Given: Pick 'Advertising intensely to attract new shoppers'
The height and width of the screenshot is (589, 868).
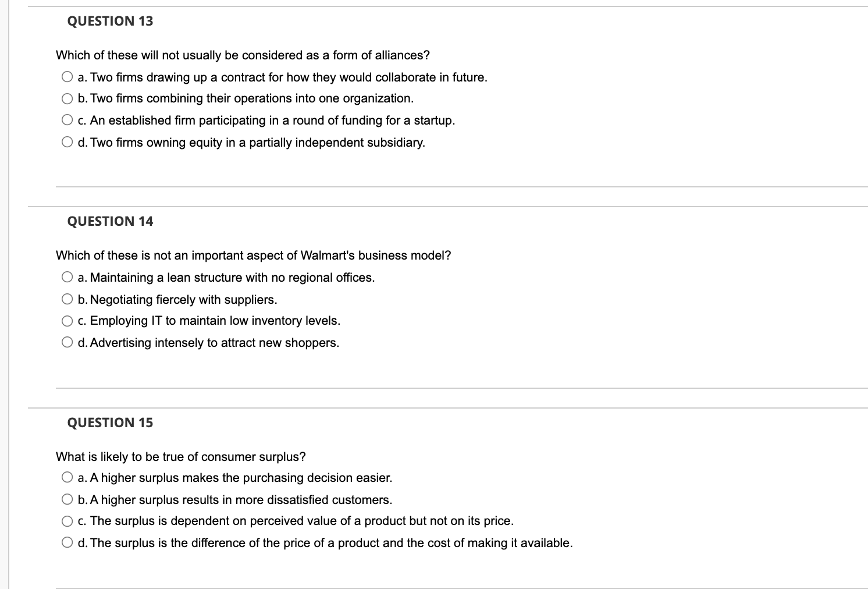Looking at the screenshot, I should click(67, 342).
